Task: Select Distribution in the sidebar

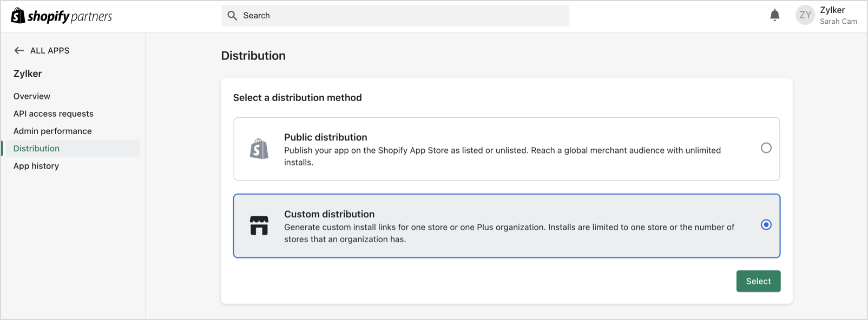Action: (36, 148)
